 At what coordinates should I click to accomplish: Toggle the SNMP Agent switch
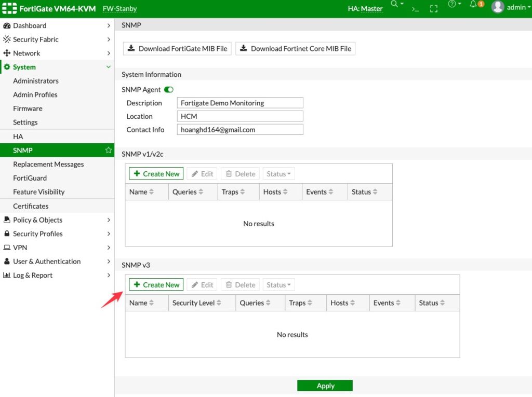[169, 89]
